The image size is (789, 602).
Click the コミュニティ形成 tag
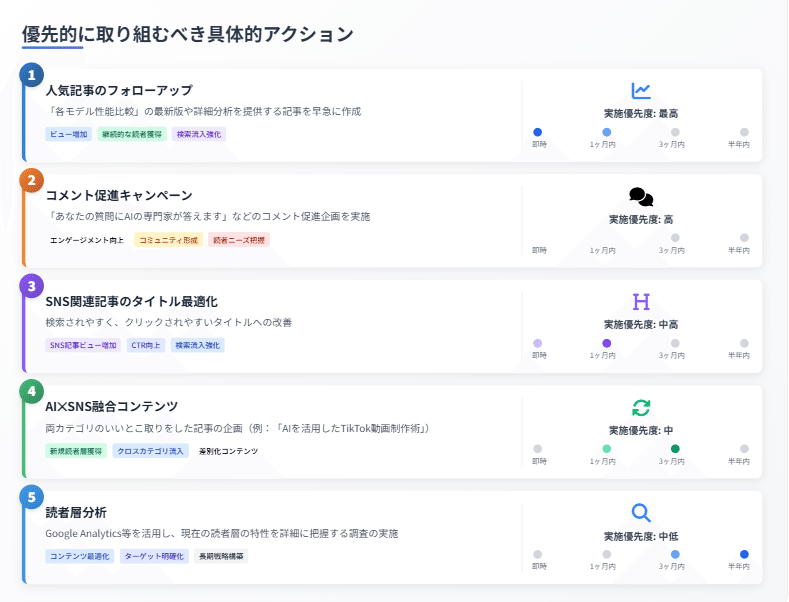coord(169,240)
